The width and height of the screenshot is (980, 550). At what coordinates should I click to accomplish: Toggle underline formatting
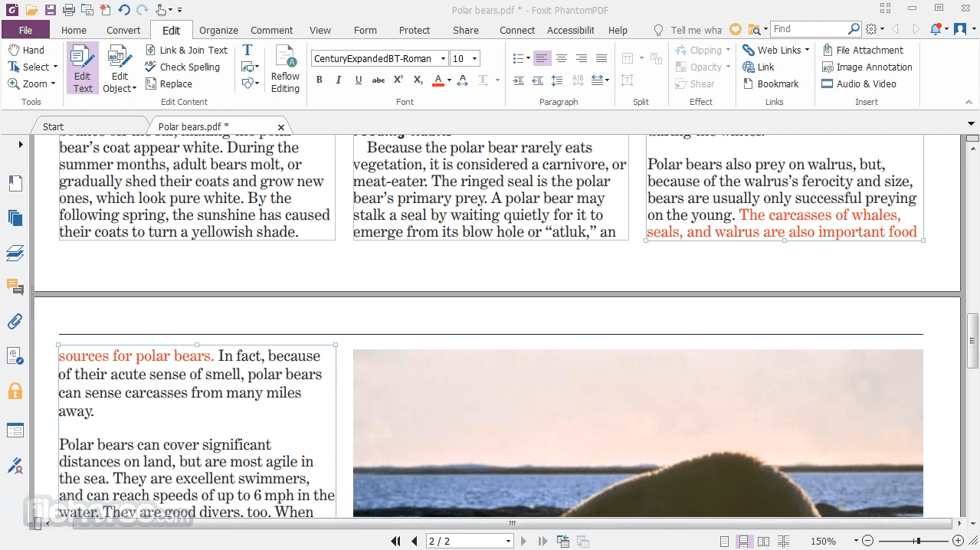point(358,80)
